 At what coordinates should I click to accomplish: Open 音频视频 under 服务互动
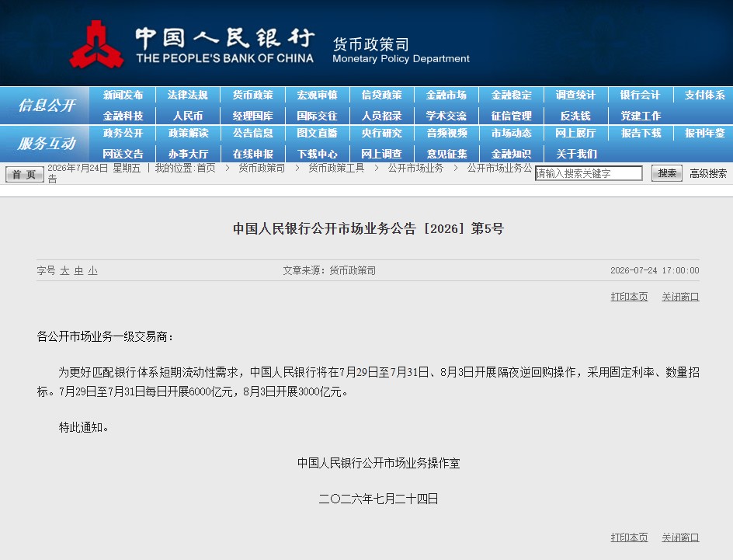pyautogui.click(x=446, y=134)
